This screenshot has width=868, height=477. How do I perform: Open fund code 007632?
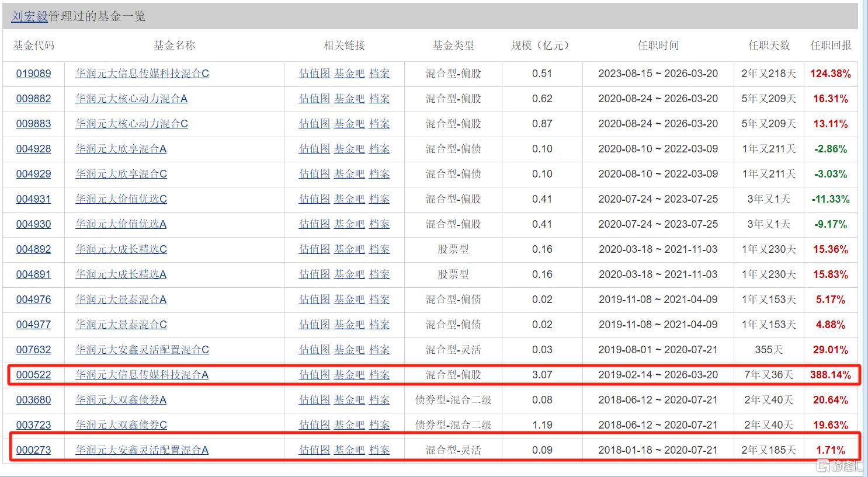(33, 350)
